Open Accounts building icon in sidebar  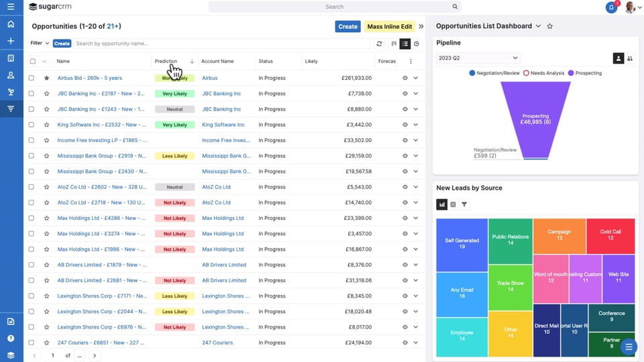tap(11, 58)
